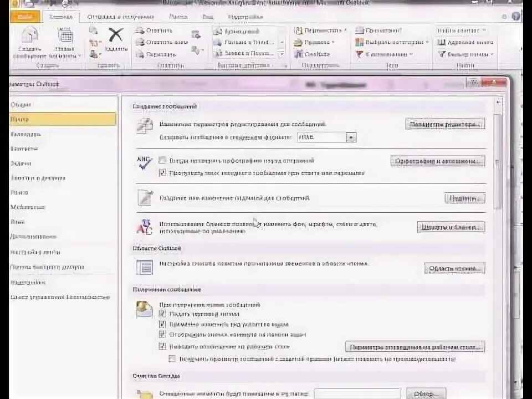Enable rights-protected message preview checkbox
Screen dimensions: 532x399
(x=172, y=359)
